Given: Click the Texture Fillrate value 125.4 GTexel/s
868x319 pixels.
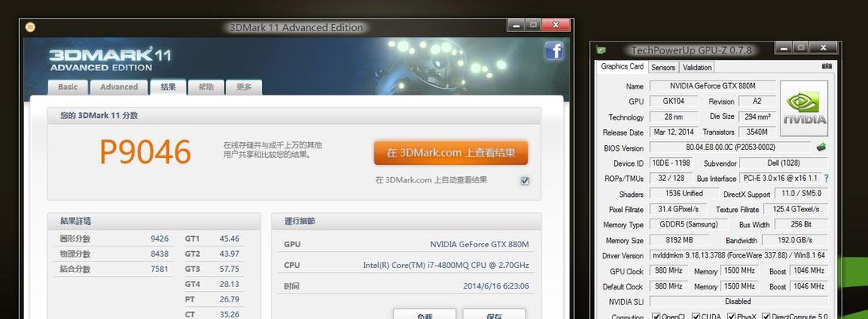Looking at the screenshot, I should 796,209.
